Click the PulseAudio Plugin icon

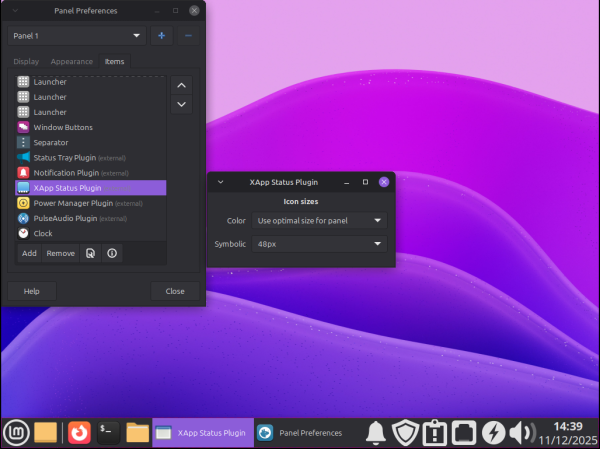23,218
